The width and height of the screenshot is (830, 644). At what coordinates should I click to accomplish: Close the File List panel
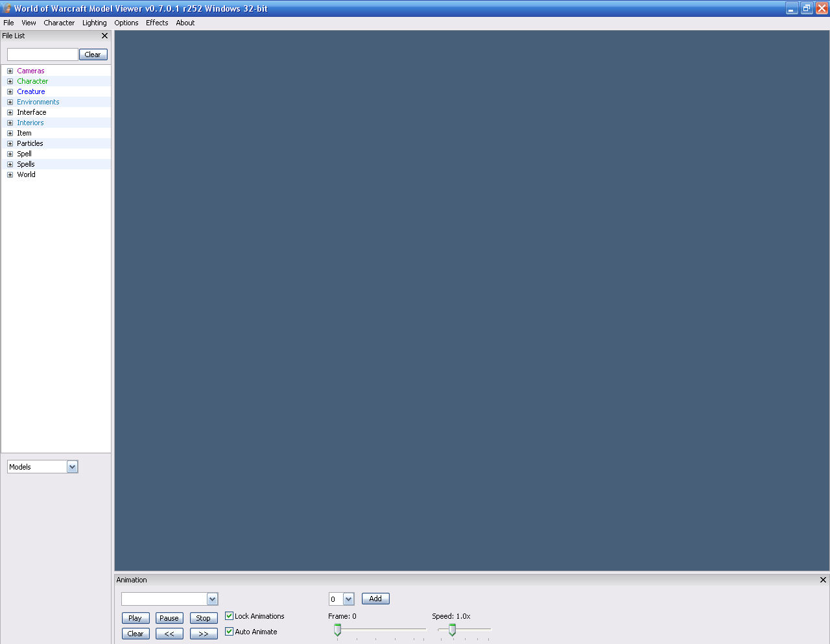(104, 36)
